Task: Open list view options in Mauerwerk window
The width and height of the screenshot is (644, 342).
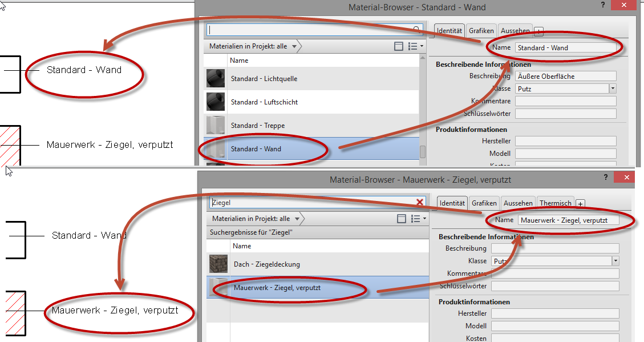Action: point(418,219)
